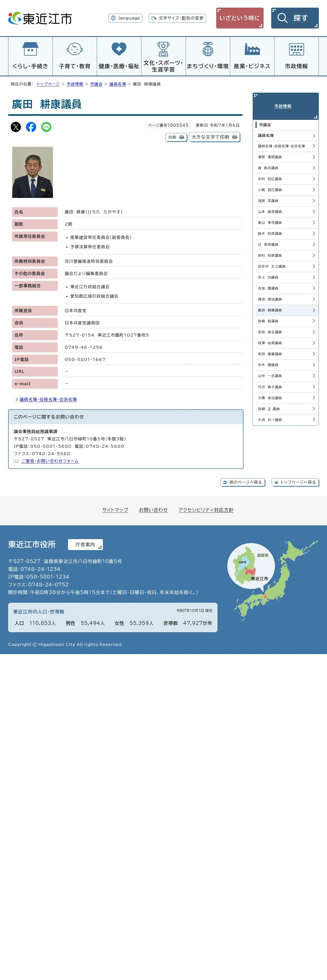Image resolution: width=327 pixels, height=980 pixels.
Task: Click the globe icon beside language
Action: tap(113, 18)
